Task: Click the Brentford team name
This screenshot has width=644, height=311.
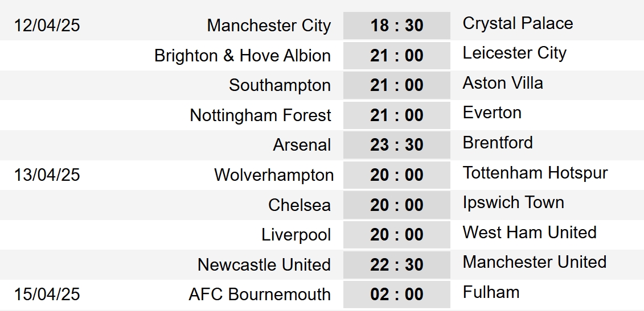Action: [498, 142]
